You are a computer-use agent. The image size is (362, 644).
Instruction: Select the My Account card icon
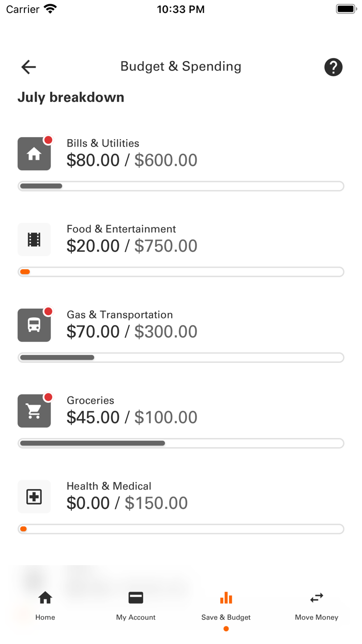[x=135, y=597]
